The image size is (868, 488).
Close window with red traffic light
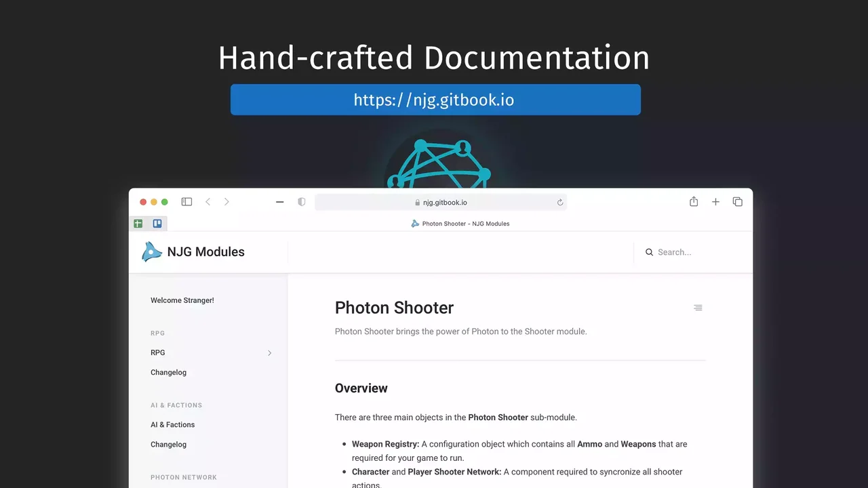[x=143, y=202]
